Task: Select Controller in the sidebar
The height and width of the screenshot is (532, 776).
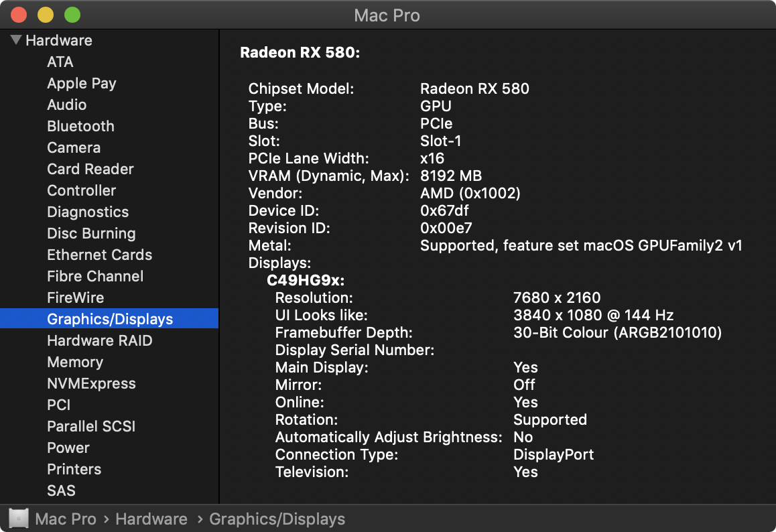Action: coord(82,190)
